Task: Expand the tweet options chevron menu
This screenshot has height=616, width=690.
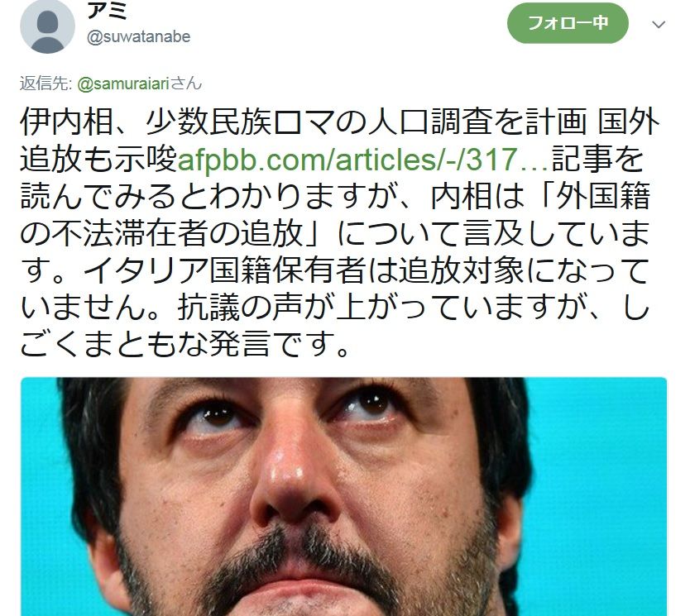Action: coord(659,25)
